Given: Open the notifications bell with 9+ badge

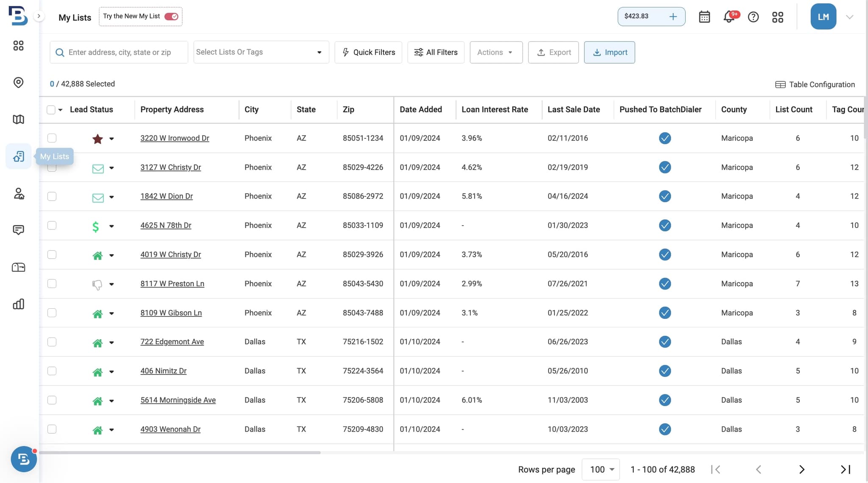Looking at the screenshot, I should point(729,17).
